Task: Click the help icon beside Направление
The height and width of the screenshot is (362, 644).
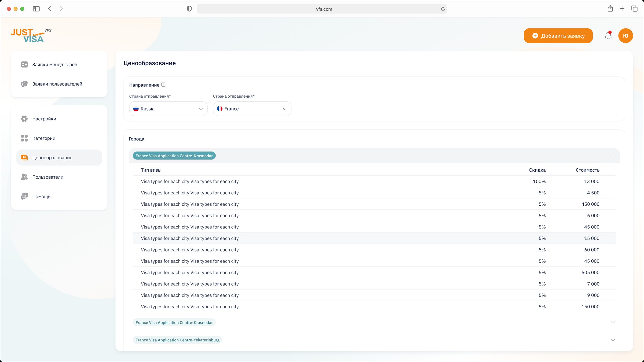Action: click(x=164, y=85)
